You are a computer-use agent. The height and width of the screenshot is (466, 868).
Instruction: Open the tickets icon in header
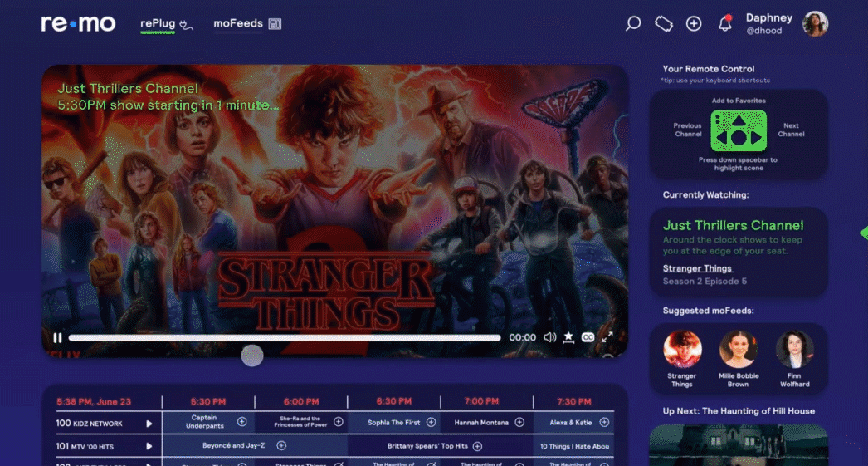click(x=663, y=23)
